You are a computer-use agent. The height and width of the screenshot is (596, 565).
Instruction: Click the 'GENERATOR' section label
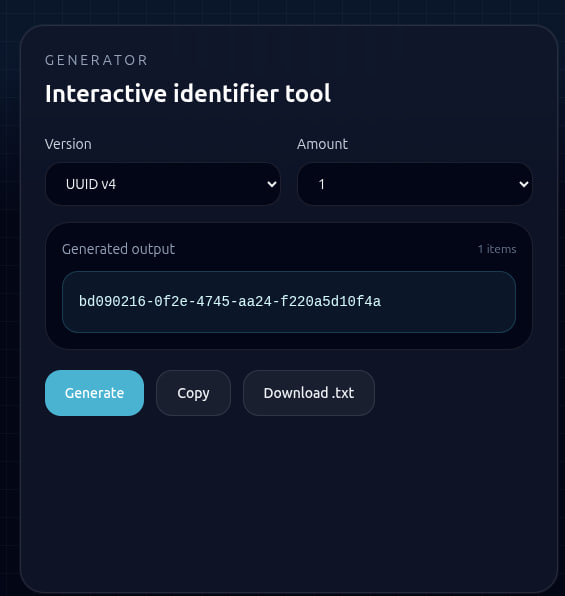pos(97,60)
